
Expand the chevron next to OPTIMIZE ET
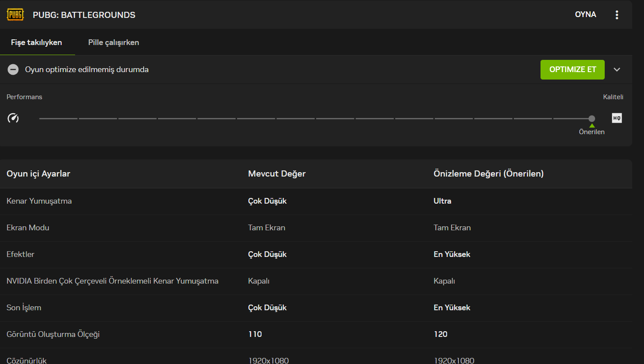coord(617,69)
